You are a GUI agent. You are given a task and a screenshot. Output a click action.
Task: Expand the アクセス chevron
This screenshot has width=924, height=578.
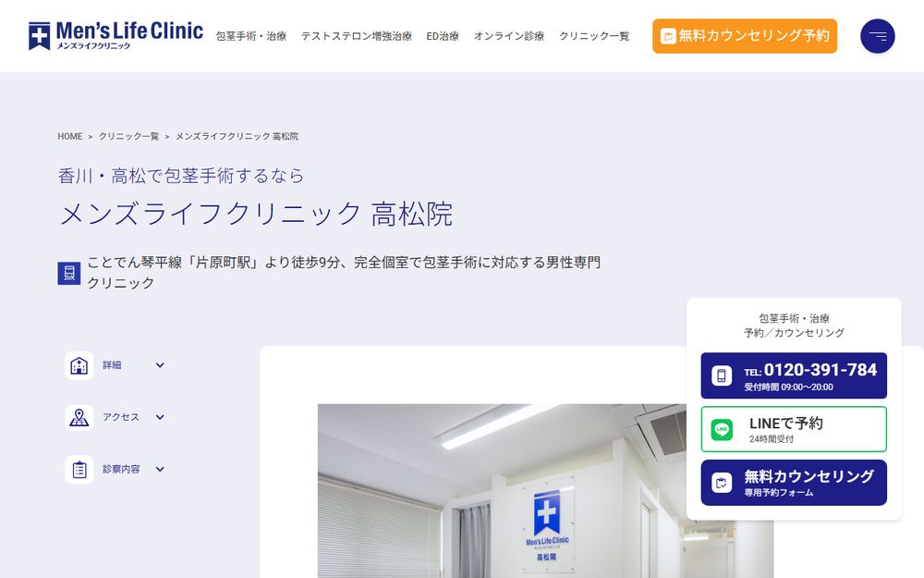point(160,417)
